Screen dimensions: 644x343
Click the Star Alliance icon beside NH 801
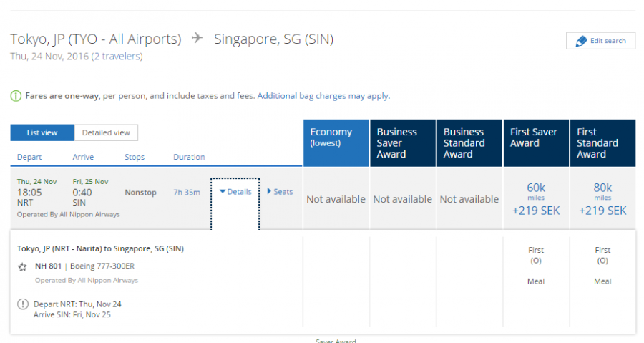(x=23, y=266)
